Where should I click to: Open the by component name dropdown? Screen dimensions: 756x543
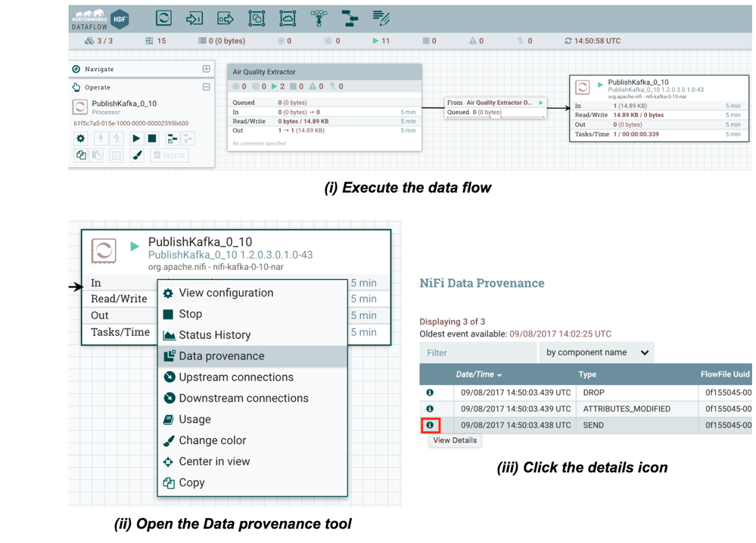pos(597,352)
